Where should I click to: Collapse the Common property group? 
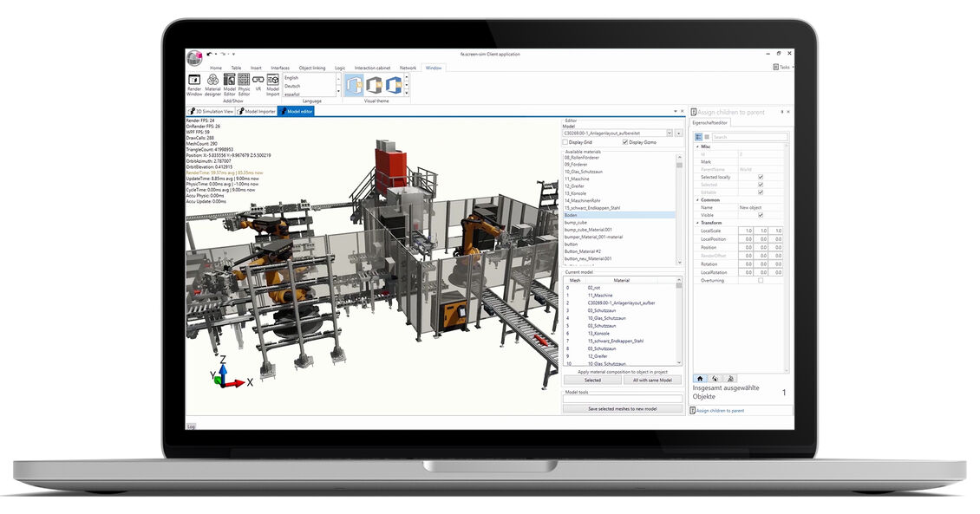tap(697, 200)
